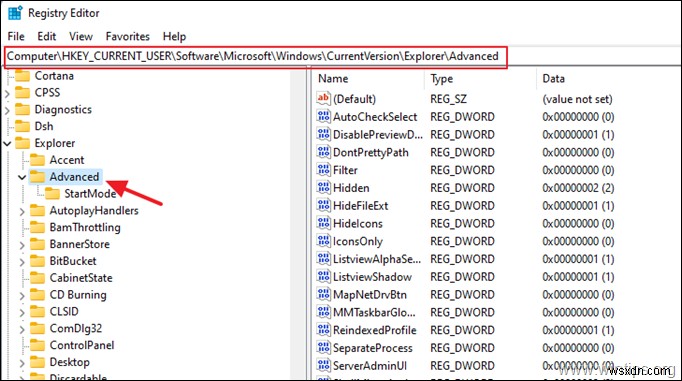Image resolution: width=682 pixels, height=381 pixels.
Task: Expand the CD Burning tree node
Action: 22,296
